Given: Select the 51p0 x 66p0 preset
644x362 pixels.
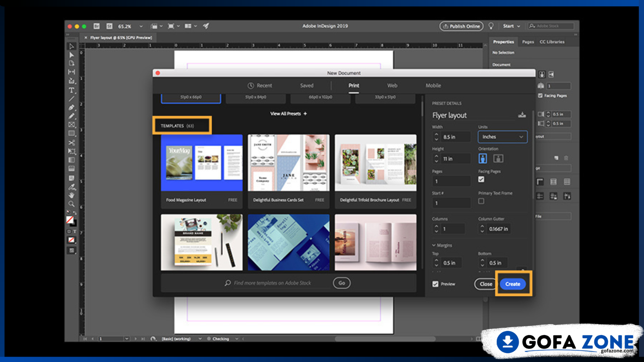Looking at the screenshot, I should [191, 98].
